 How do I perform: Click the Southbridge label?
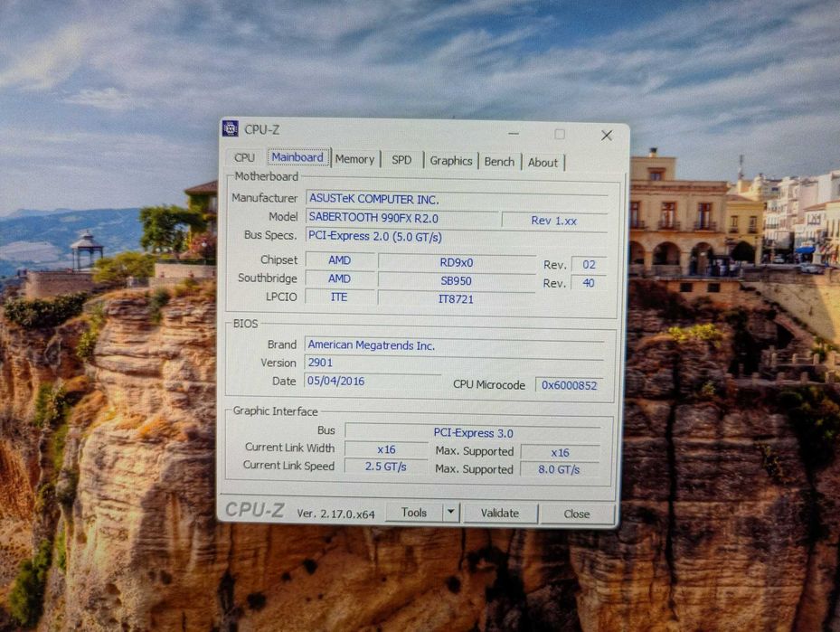(x=267, y=278)
